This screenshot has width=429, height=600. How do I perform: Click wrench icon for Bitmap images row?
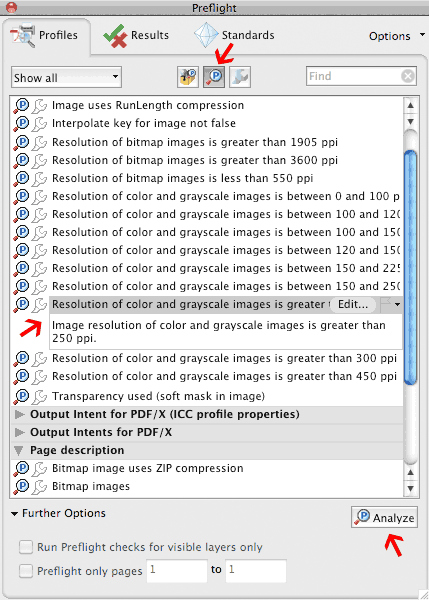pyautogui.click(x=39, y=487)
